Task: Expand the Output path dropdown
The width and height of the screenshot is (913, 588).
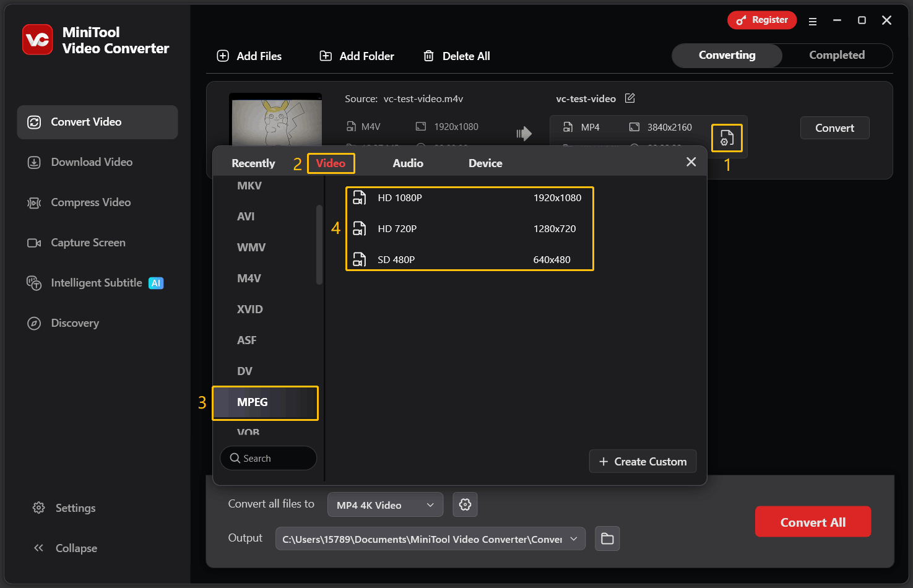Action: 573,538
